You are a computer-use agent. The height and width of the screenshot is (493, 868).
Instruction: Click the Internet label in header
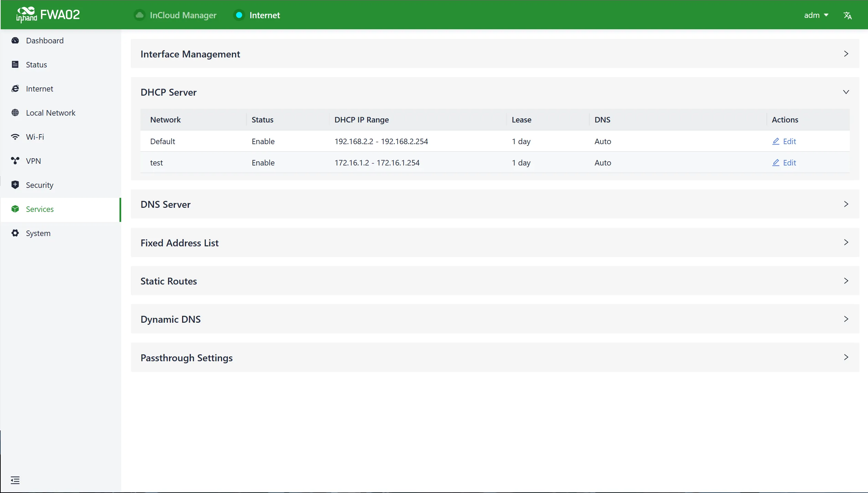[264, 15]
